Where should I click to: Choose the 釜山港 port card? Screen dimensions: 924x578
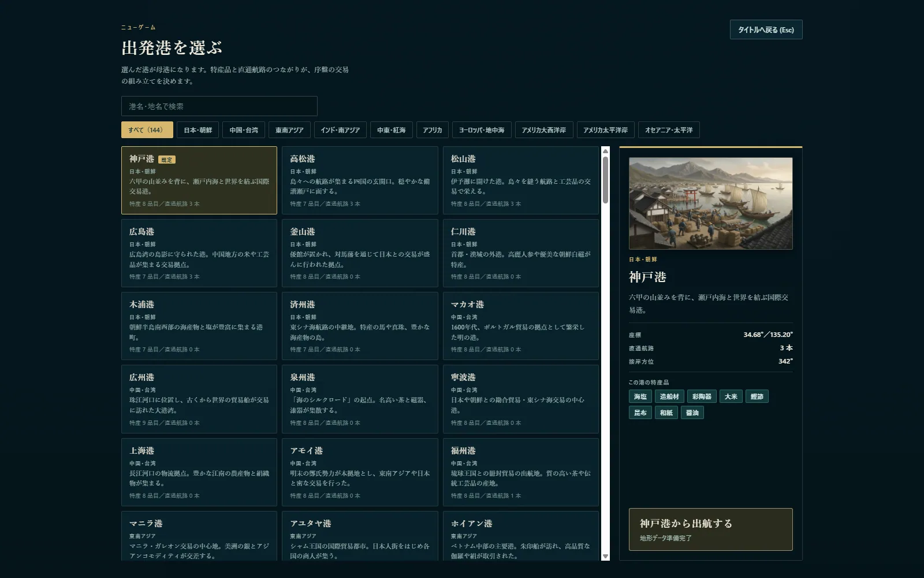pos(360,253)
